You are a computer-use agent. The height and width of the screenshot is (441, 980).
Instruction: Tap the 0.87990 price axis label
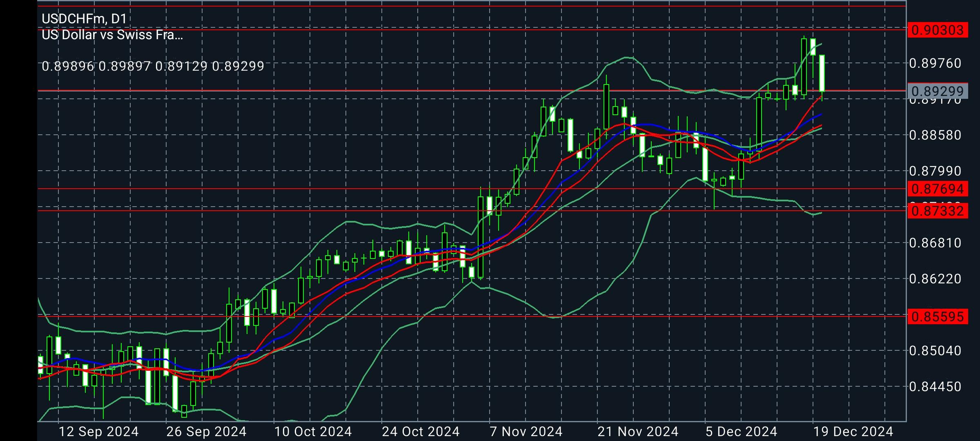tap(935, 171)
